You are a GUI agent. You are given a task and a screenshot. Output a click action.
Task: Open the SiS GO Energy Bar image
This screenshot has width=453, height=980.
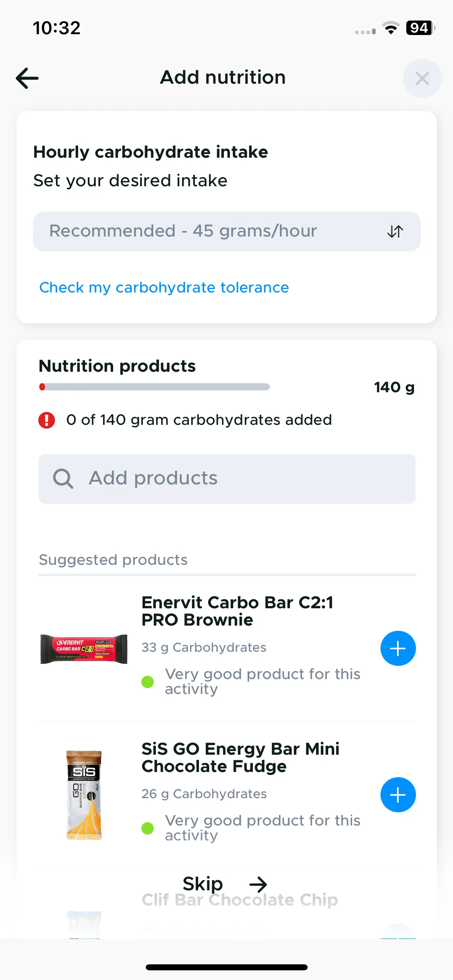(x=84, y=795)
